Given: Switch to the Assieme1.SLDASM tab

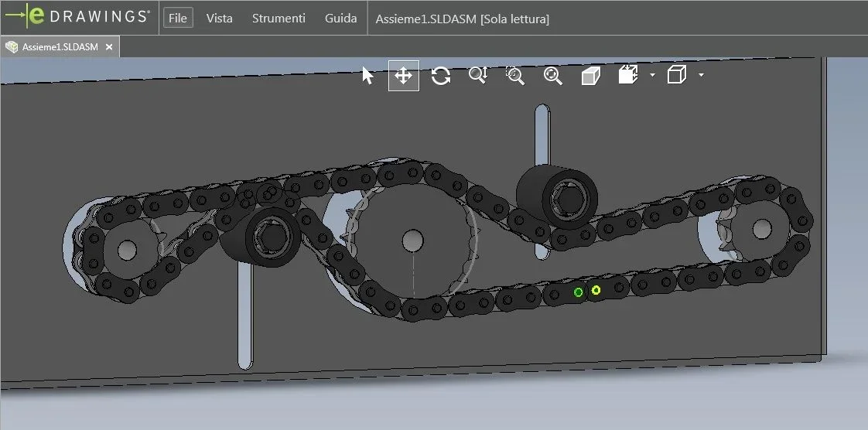Looking at the screenshot, I should 60,47.
